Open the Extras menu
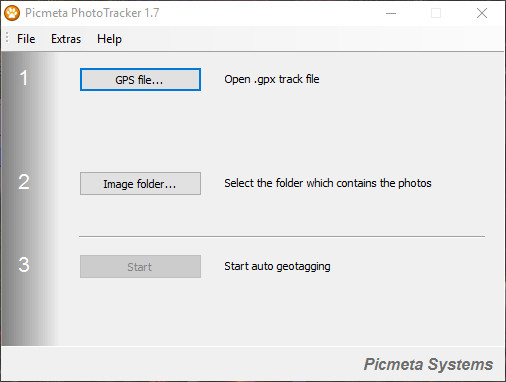Image resolution: width=506 pixels, height=382 pixels. point(66,39)
